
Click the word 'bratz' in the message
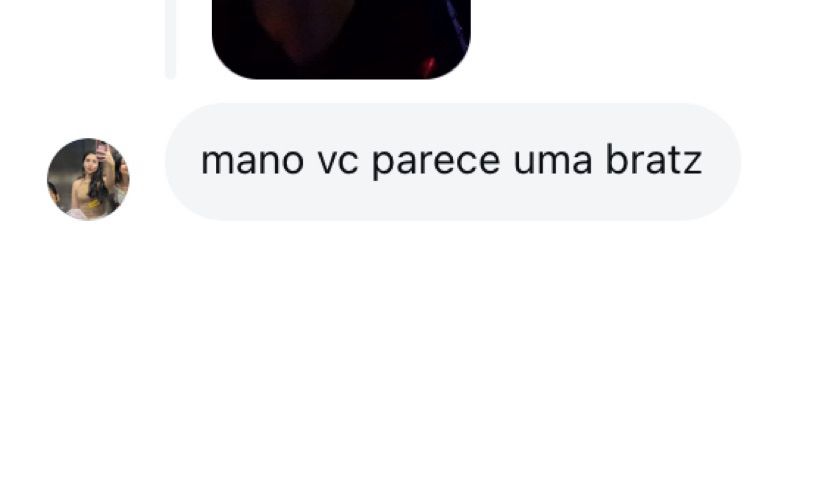pyautogui.click(x=654, y=160)
